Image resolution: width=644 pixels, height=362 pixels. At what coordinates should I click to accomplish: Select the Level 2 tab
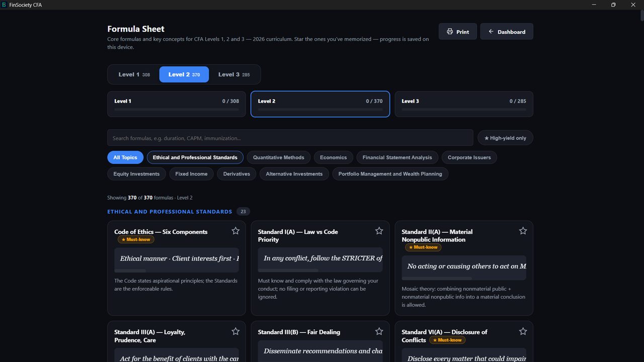[x=184, y=74]
